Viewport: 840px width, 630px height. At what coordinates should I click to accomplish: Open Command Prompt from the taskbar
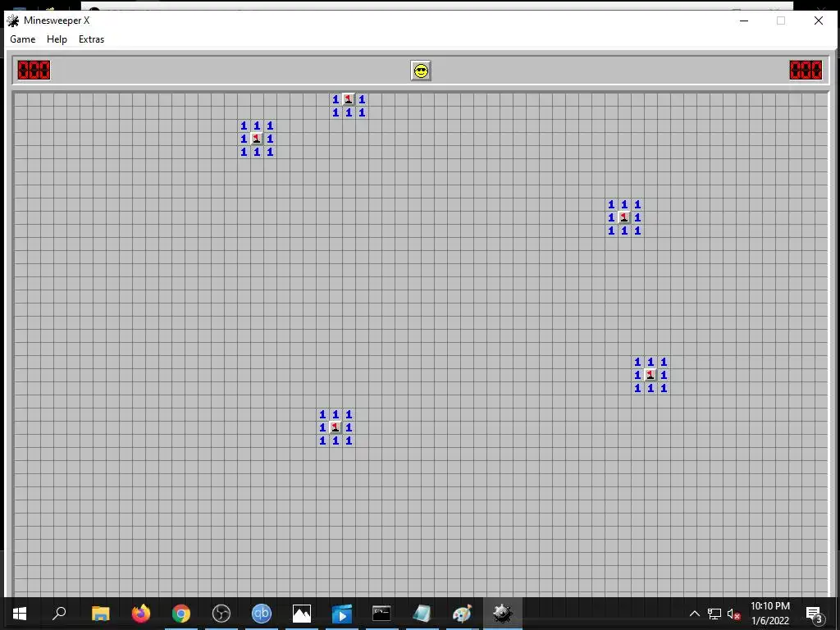point(381,614)
